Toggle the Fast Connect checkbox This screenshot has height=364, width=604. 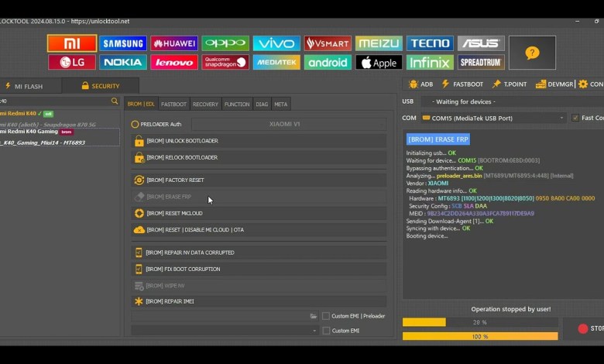[x=575, y=118]
